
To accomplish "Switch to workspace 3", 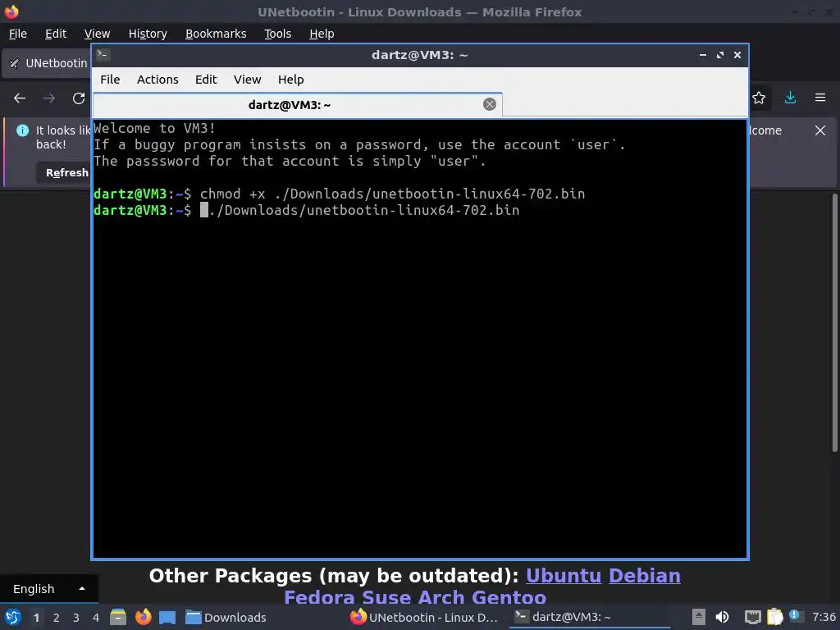I will [76, 618].
